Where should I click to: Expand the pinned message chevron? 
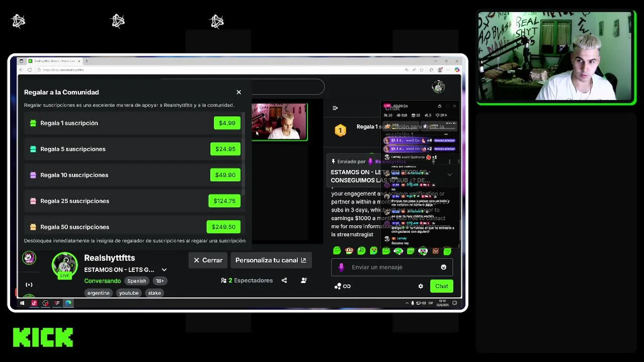tap(449, 174)
